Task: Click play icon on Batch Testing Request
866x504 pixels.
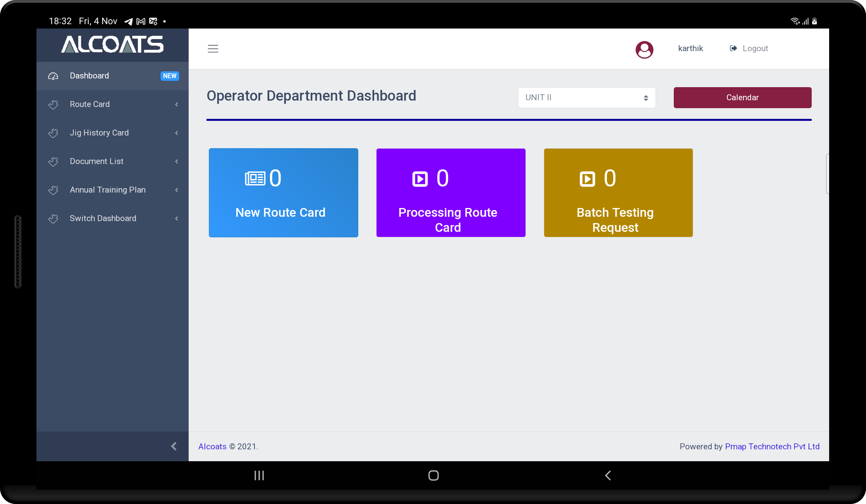Action: 587,179
